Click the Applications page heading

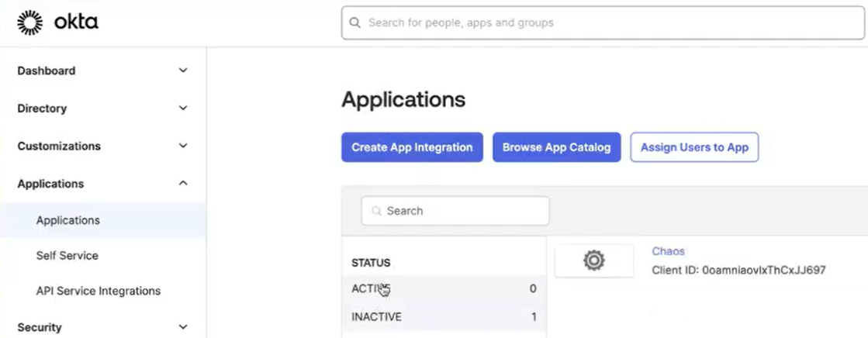(403, 99)
